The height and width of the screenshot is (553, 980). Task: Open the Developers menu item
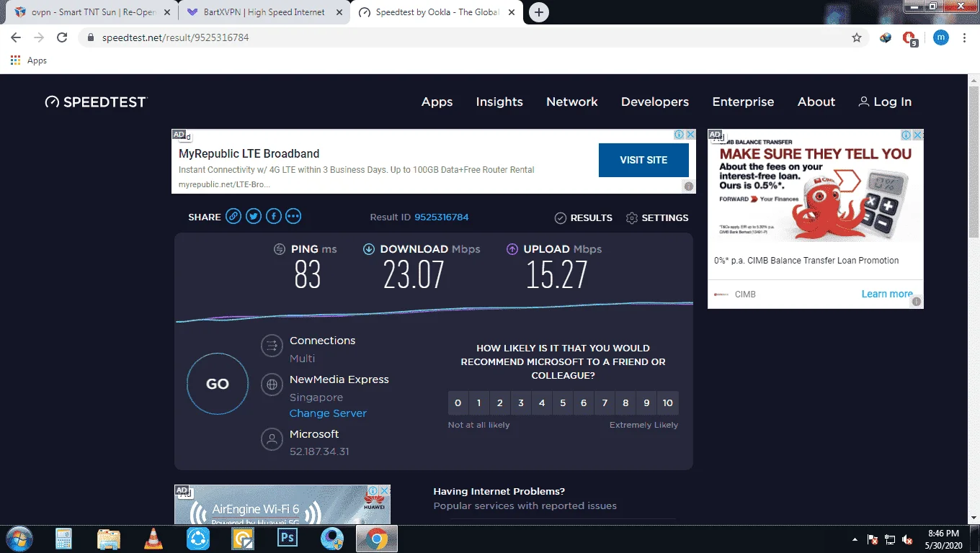coord(655,102)
